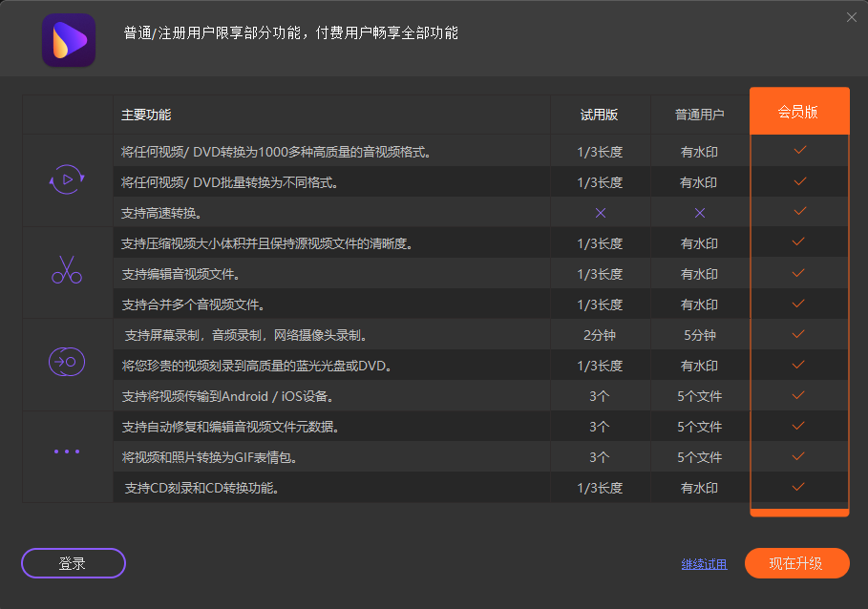Click the 继续试用 continue trial link
Image resolution: width=868 pixels, height=609 pixels.
click(704, 564)
